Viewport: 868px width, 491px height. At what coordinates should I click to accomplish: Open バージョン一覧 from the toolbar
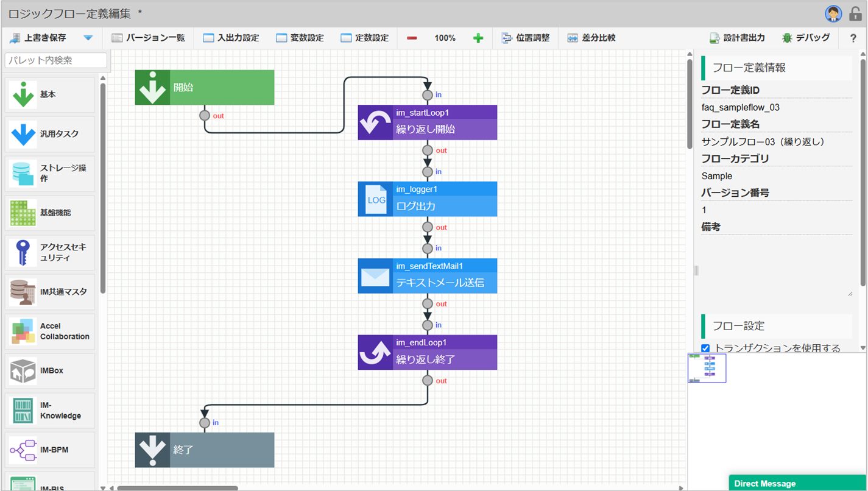click(148, 38)
